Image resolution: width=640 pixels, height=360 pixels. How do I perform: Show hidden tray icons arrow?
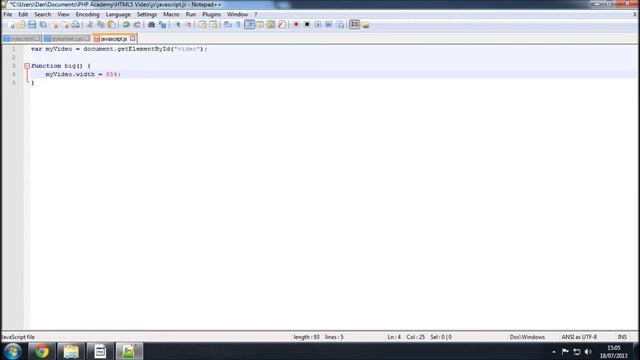(554, 351)
